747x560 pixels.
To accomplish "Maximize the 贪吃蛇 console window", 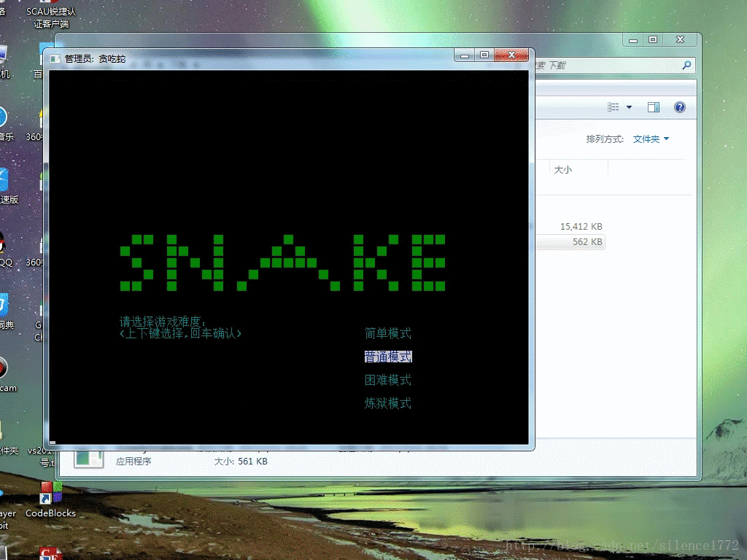I will click(484, 55).
